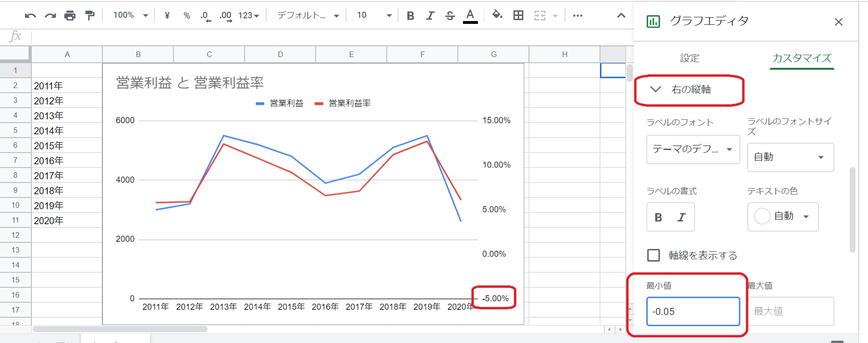868x343 pixels.
Task: Collapse the toolbar with the up chevron
Action: click(621, 15)
